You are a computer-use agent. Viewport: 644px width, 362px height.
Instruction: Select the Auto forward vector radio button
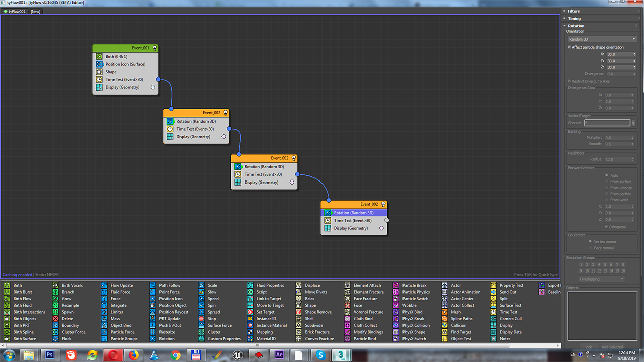pyautogui.click(x=606, y=175)
